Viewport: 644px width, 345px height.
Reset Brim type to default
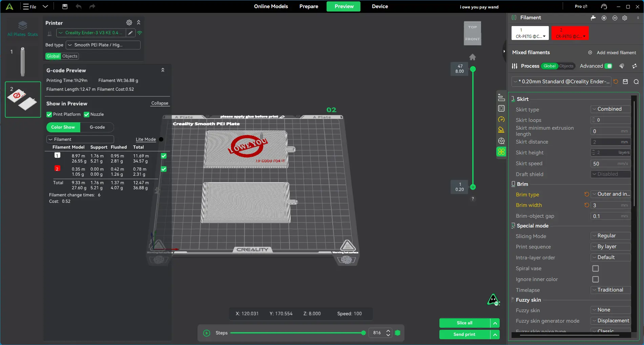pyautogui.click(x=587, y=194)
